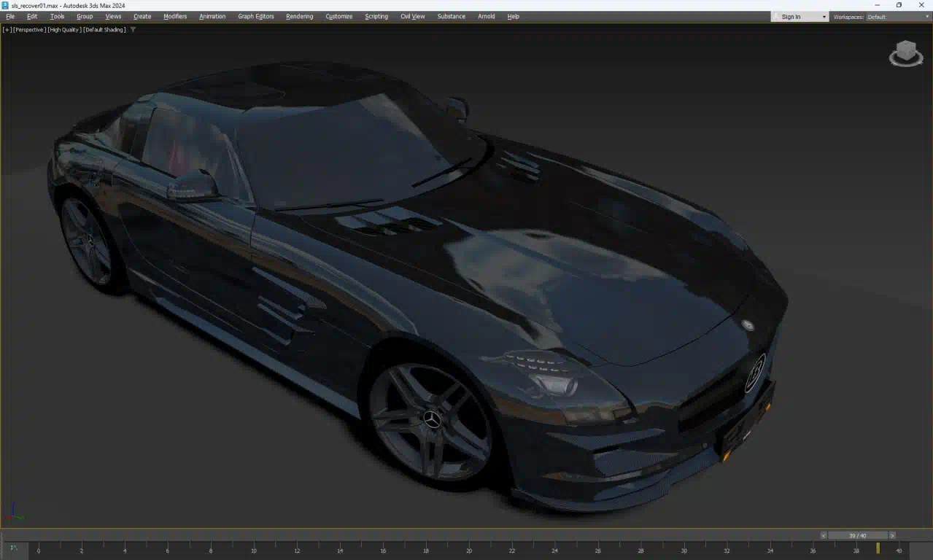The width and height of the screenshot is (933, 560).
Task: Click the ViewCube navigation widget
Action: (x=906, y=53)
